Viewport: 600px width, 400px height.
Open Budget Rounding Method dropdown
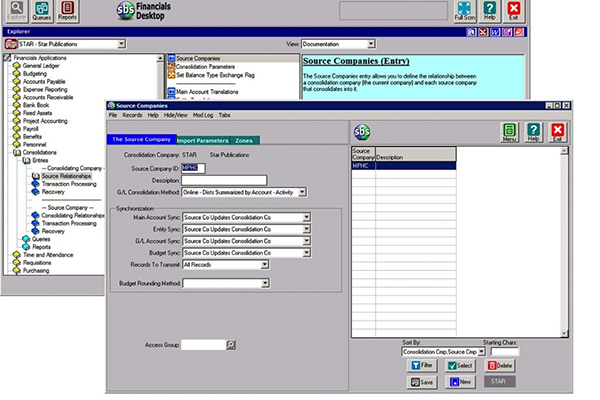(x=265, y=283)
